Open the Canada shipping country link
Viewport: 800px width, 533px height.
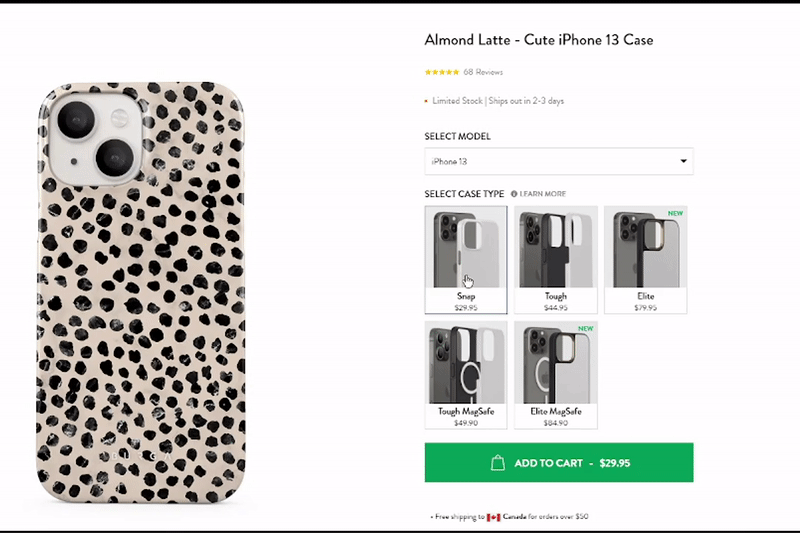pos(514,517)
